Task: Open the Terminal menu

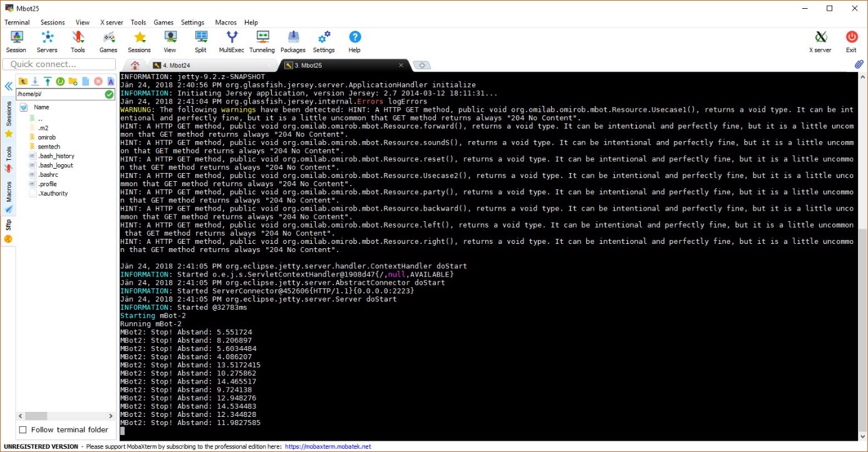Action: pyautogui.click(x=17, y=23)
